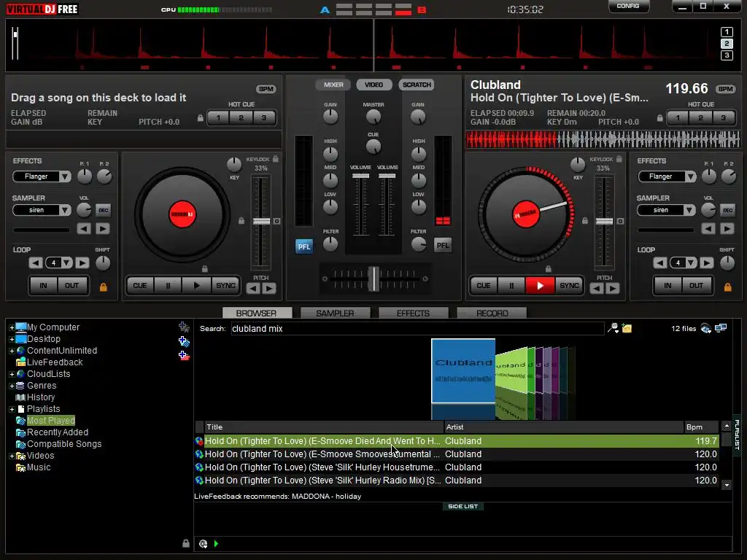Halve loop length on left deck
Viewport: 747px width, 560px height.
[36, 262]
